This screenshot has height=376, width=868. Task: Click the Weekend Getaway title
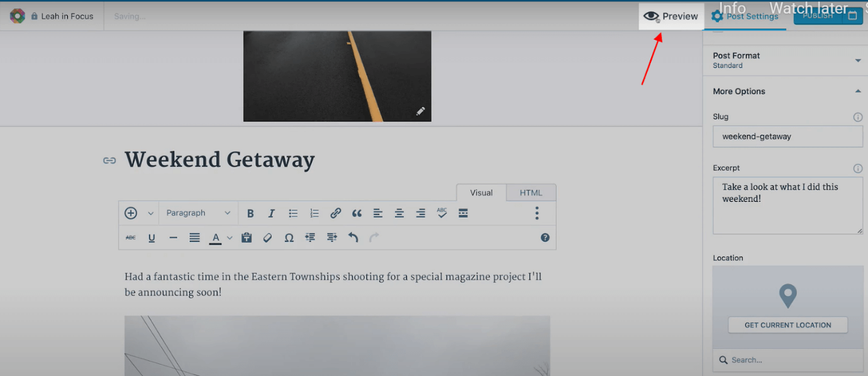220,160
